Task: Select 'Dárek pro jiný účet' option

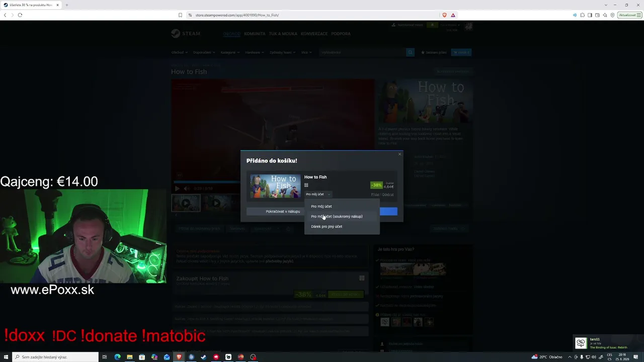Action: pyautogui.click(x=342, y=226)
